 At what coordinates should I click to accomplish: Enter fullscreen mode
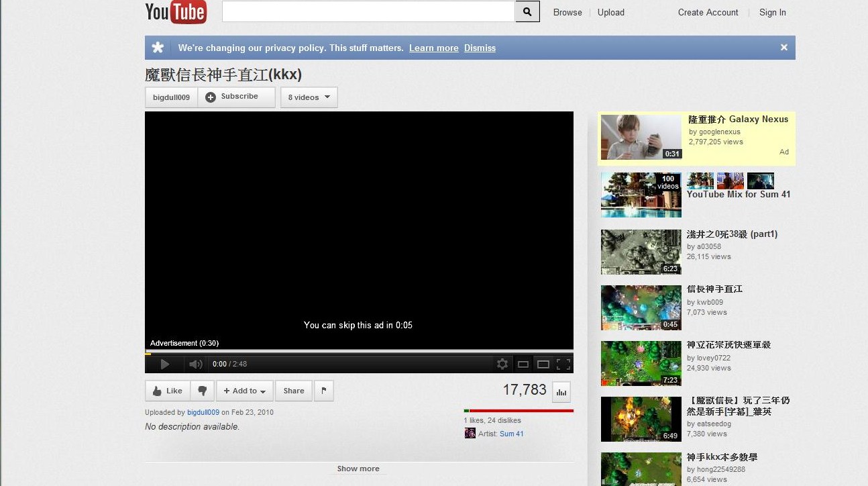tap(563, 364)
